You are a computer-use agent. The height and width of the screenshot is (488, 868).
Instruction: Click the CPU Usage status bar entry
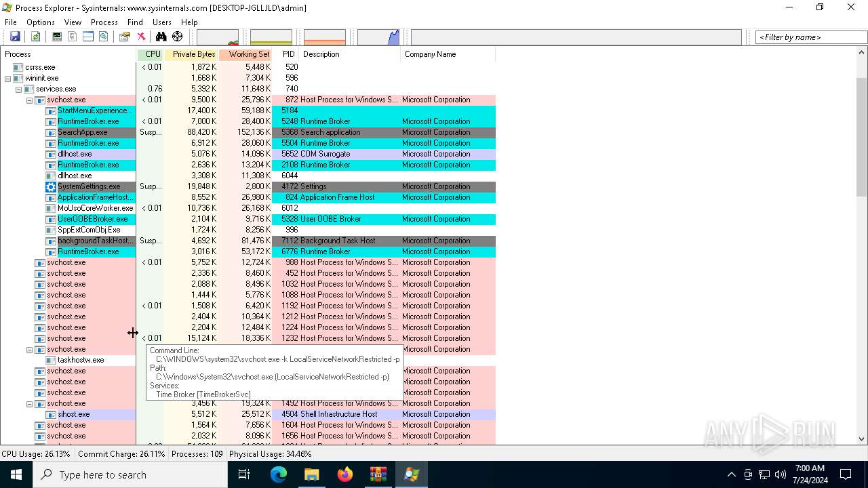click(36, 454)
